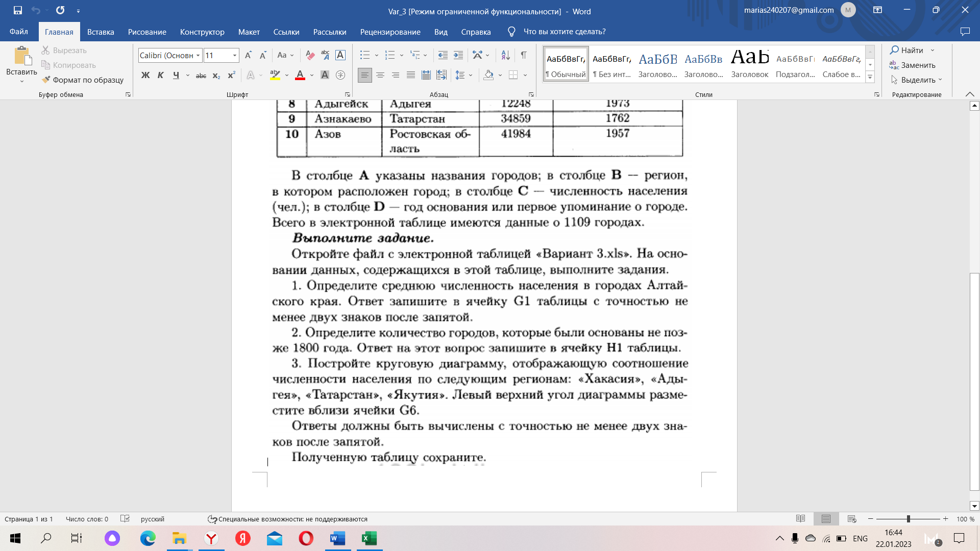Viewport: 980px width, 551px height.
Task: Click Заменить (Replace) button
Action: [913, 65]
